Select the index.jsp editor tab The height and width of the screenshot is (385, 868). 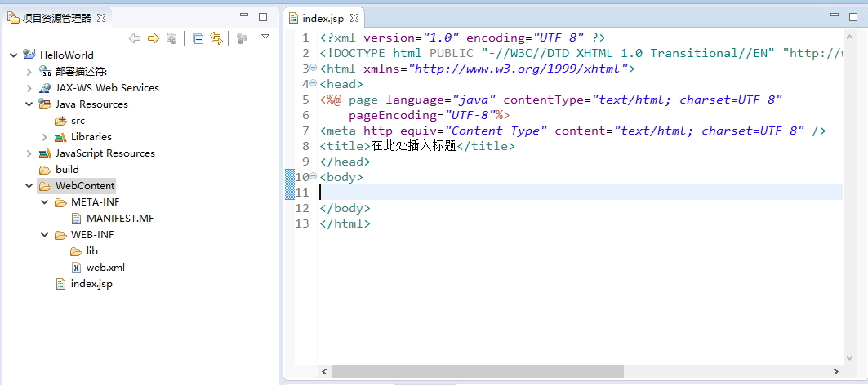point(323,18)
